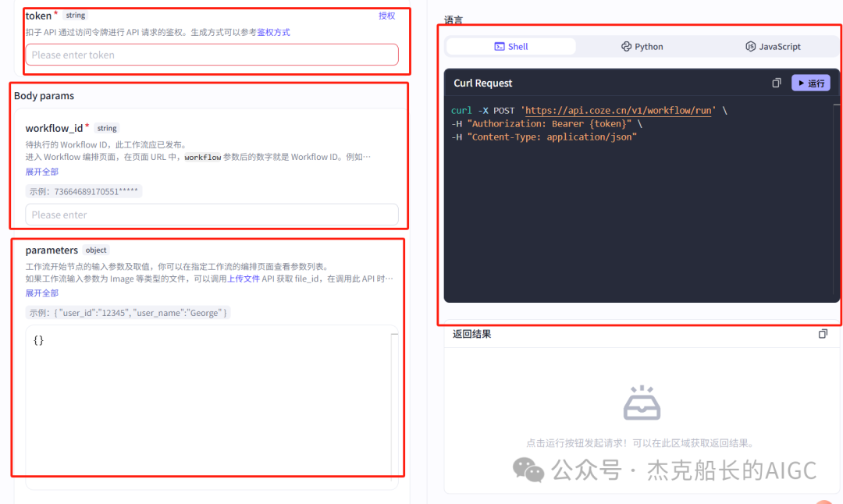The height and width of the screenshot is (504, 843).
Task: Click the 返回结果 heading
Action: [x=471, y=334]
